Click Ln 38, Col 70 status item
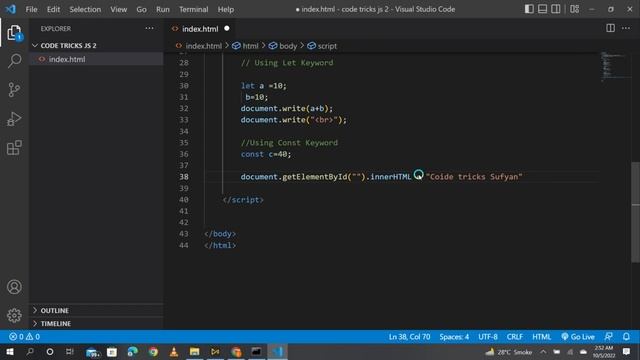The width and height of the screenshot is (640, 360). pyautogui.click(x=409, y=337)
